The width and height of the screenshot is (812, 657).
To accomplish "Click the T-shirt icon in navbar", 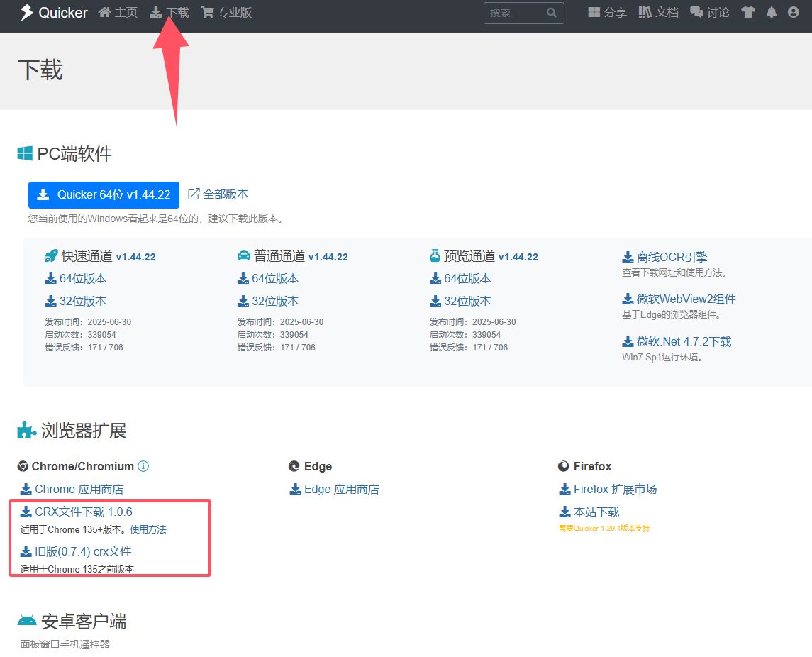I will pos(747,13).
